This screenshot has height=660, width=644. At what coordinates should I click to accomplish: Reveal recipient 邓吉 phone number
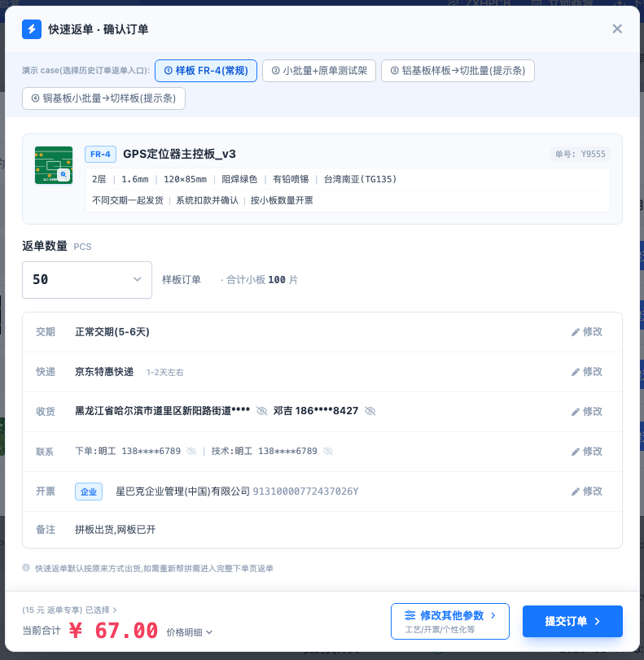point(370,411)
